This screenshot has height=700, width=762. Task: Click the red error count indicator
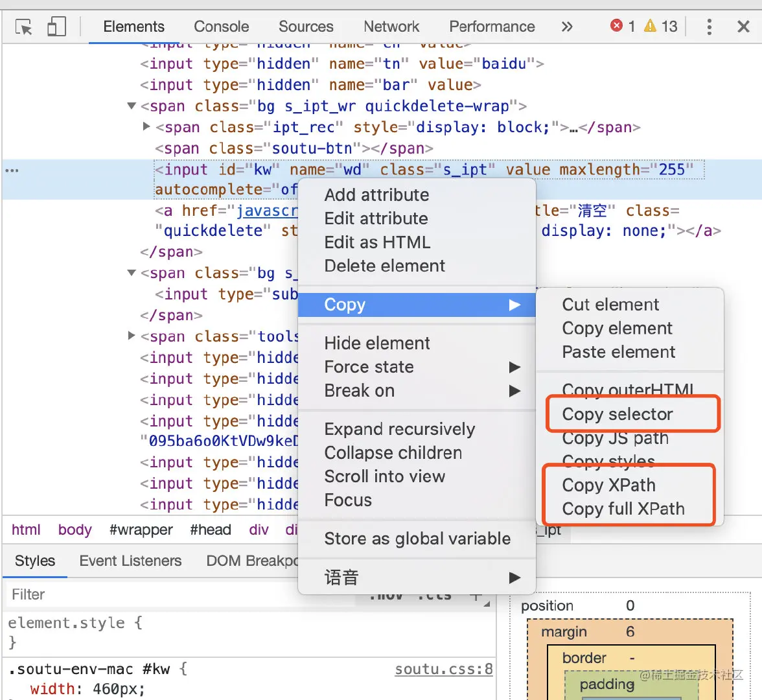pos(623,26)
